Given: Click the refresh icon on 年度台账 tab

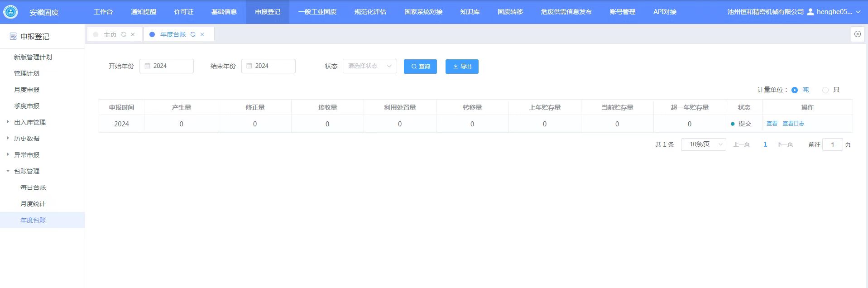Looking at the screenshot, I should 193,34.
